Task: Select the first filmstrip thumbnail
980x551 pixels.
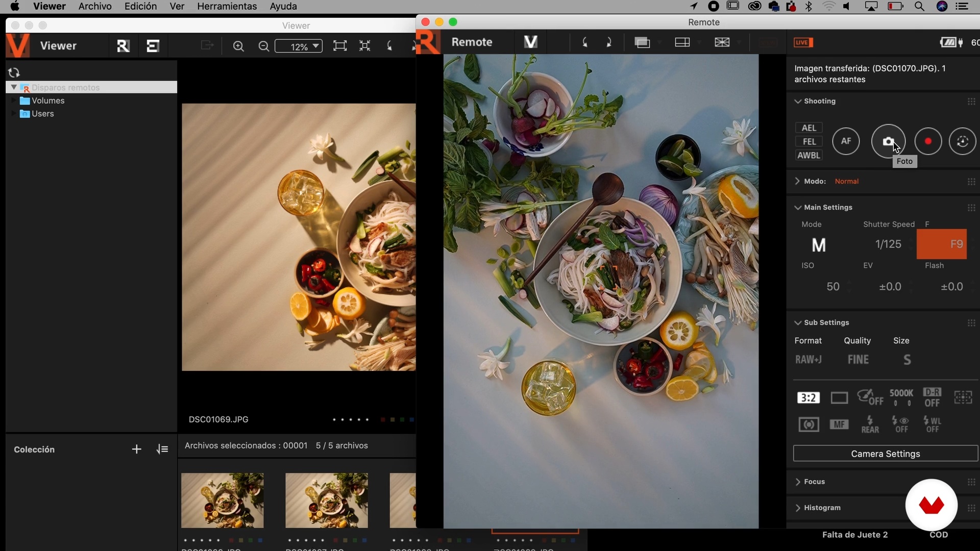Action: click(223, 500)
